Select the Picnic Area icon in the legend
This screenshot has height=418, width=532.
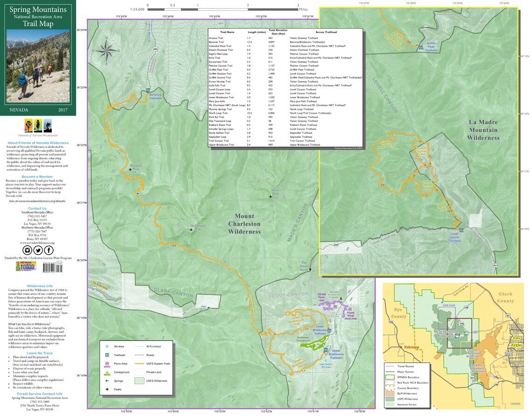(107, 364)
